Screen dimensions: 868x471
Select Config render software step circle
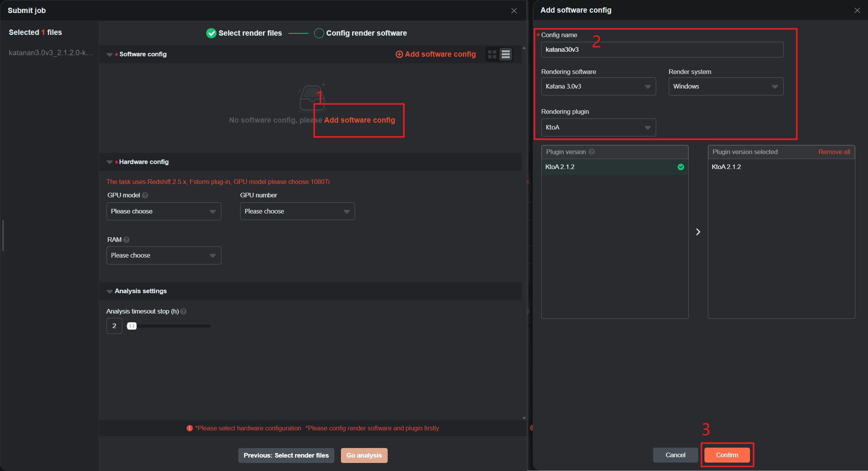[319, 33]
